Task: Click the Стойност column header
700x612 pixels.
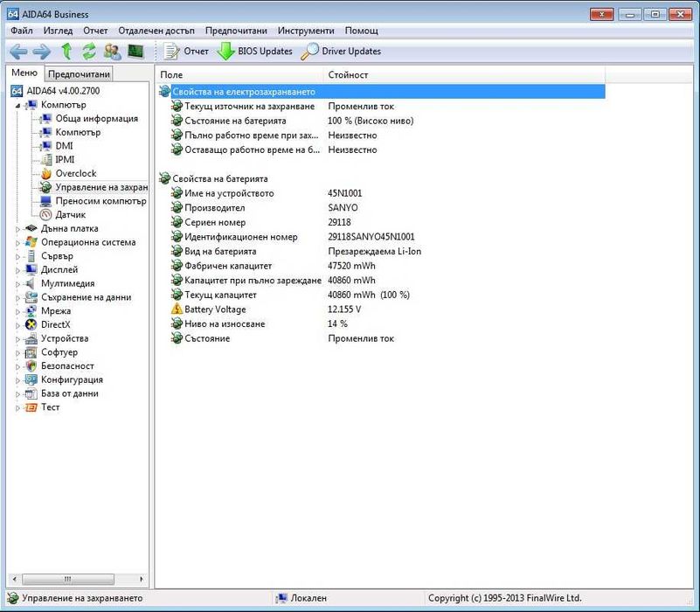Action: pyautogui.click(x=464, y=74)
